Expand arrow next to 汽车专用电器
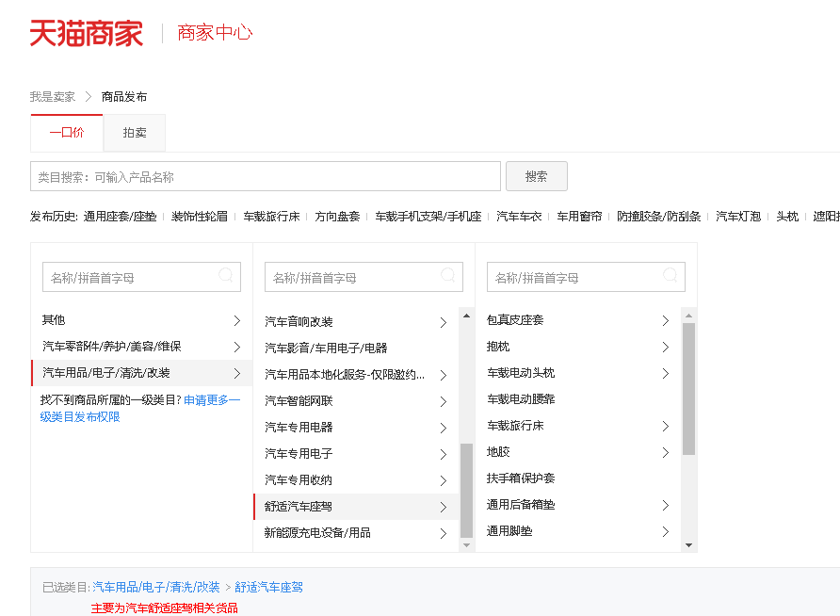This screenshot has height=616, width=840. click(x=443, y=428)
